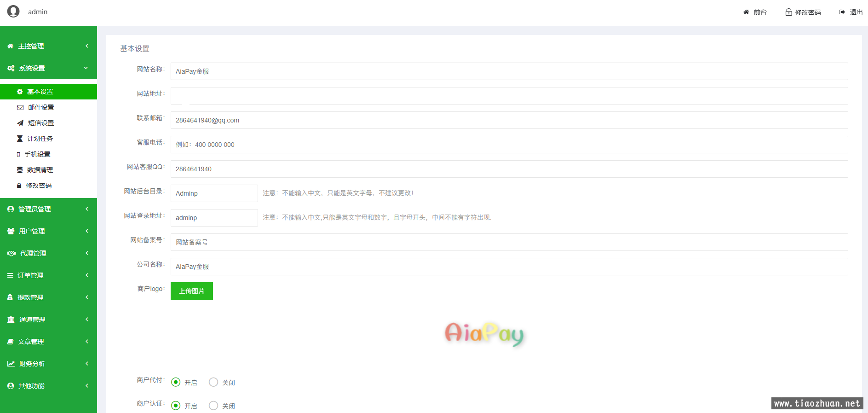868x413 pixels.
Task: Click the 网站客服QQ input field
Action: (x=509, y=169)
